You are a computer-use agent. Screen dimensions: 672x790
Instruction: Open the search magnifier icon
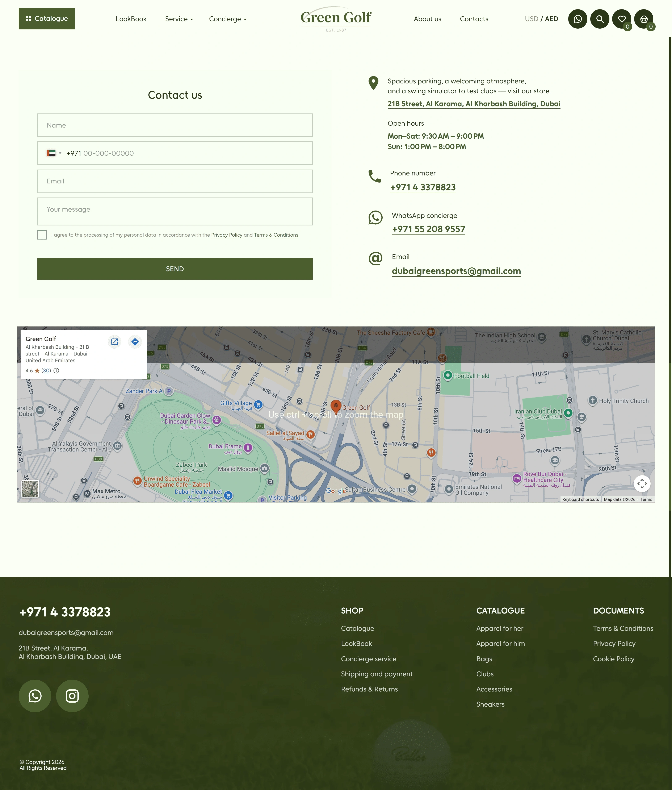click(600, 19)
